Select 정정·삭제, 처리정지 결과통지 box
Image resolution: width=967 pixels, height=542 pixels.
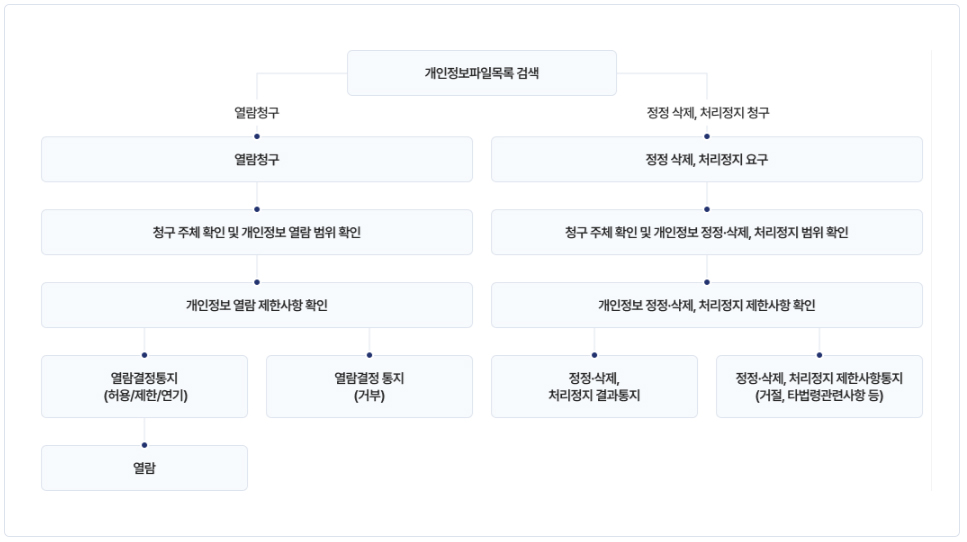(595, 387)
